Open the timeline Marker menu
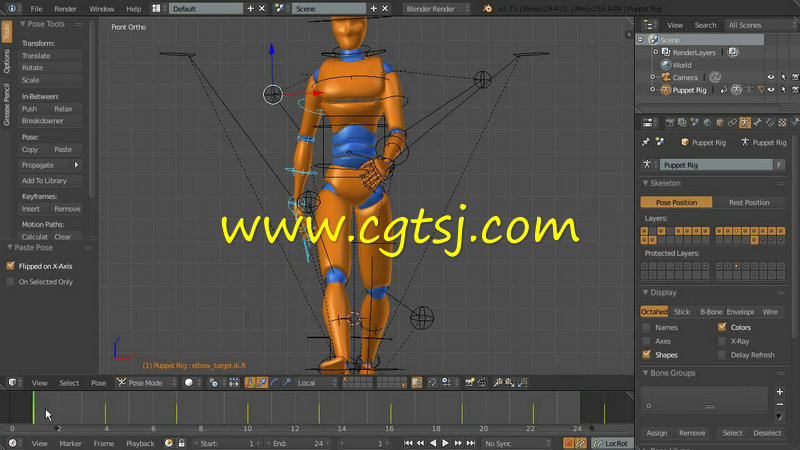The image size is (800, 450). pyautogui.click(x=70, y=443)
